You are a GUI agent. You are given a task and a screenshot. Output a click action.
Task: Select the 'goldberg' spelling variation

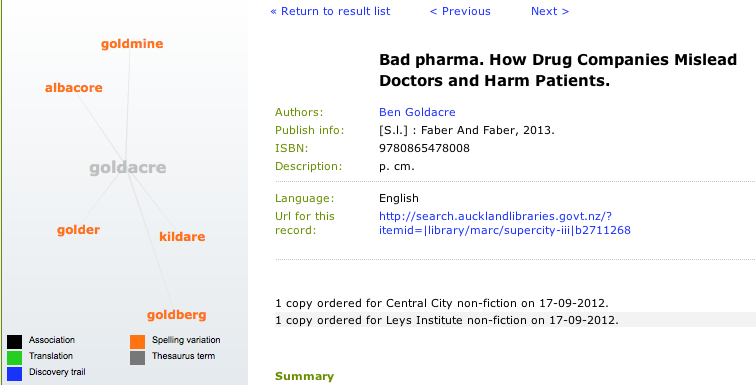176,315
